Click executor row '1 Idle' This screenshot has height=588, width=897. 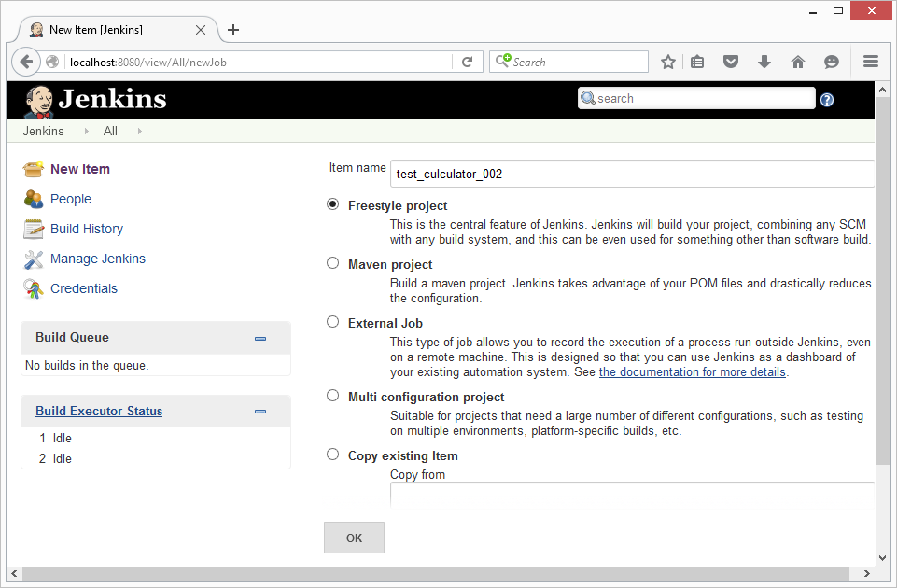[x=55, y=438]
